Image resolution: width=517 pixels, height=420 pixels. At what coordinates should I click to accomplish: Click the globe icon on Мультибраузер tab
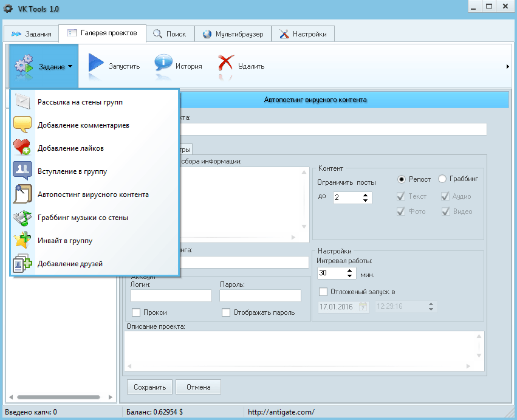(207, 34)
